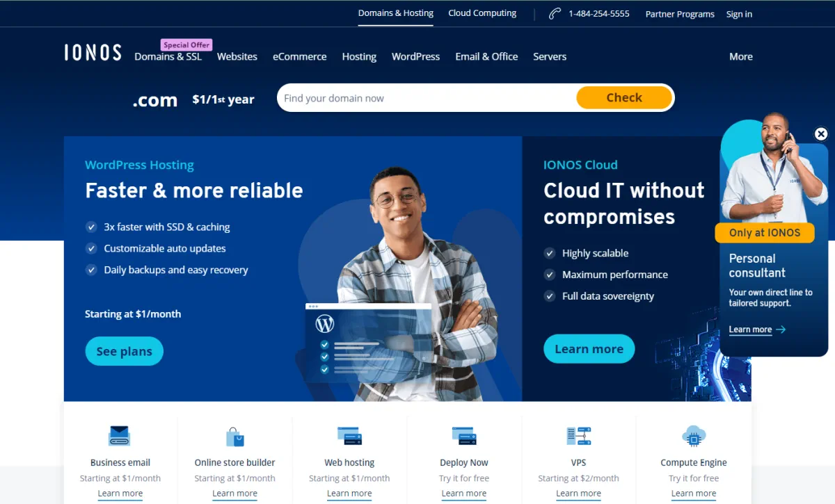Viewport: 835px width, 504px height.
Task: Click checkmark beside Highly scalable
Action: click(x=550, y=253)
